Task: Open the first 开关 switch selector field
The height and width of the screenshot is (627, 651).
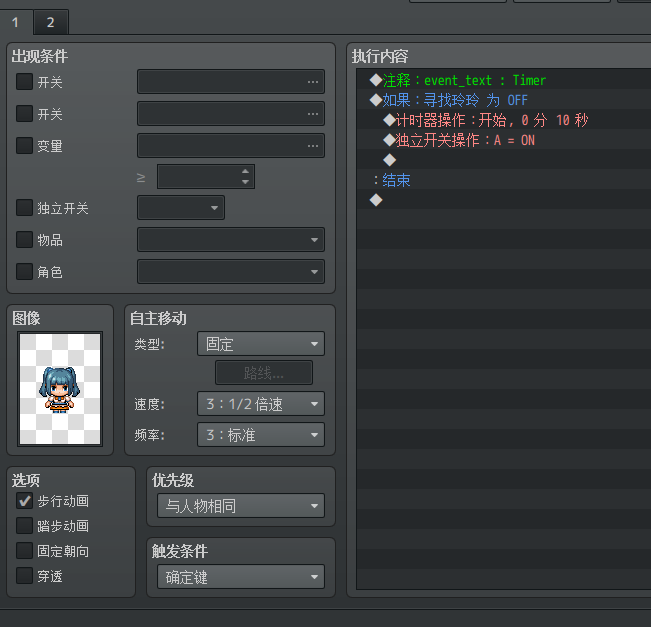Action: coord(231,81)
